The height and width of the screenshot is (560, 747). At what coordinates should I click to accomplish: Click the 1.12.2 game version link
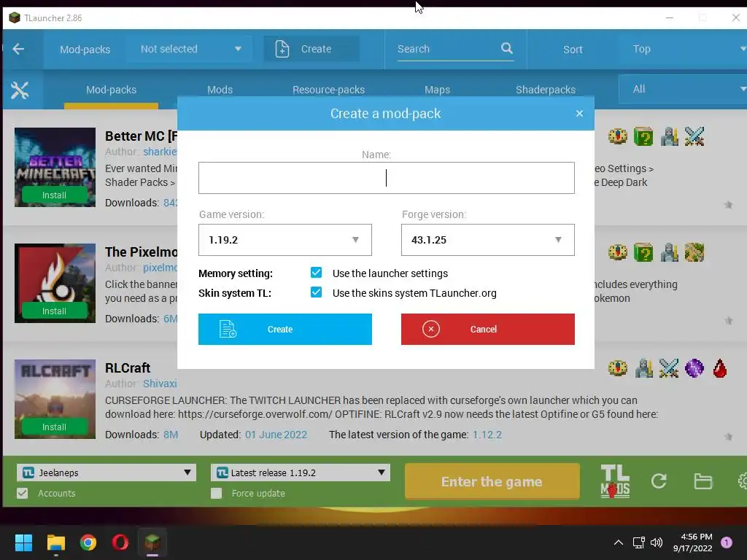487,435
